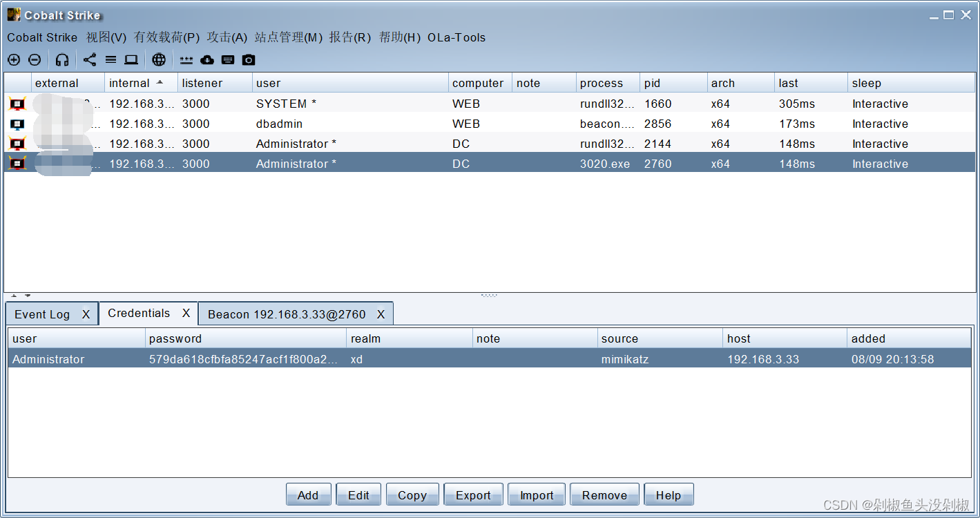Open listeners via the headphones icon
This screenshot has width=980, height=518.
[62, 60]
